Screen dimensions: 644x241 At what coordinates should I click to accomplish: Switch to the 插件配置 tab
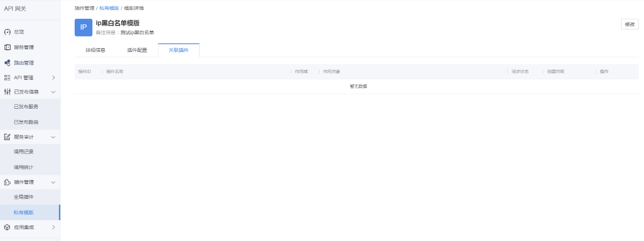(x=137, y=50)
